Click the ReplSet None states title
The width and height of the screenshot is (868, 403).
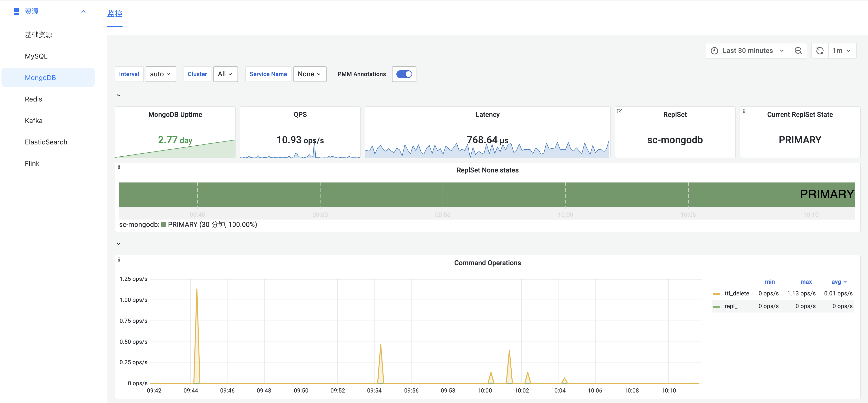[487, 170]
